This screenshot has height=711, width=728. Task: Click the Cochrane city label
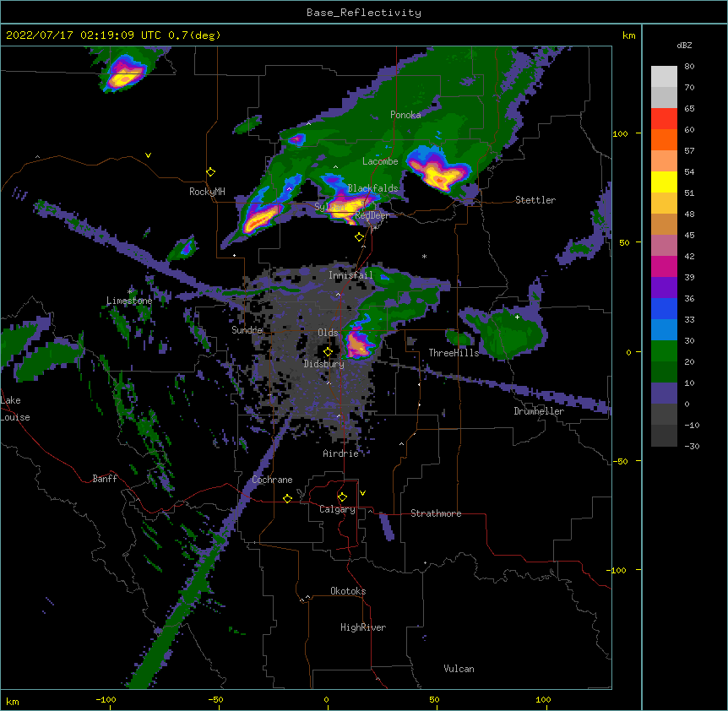pyautogui.click(x=272, y=480)
